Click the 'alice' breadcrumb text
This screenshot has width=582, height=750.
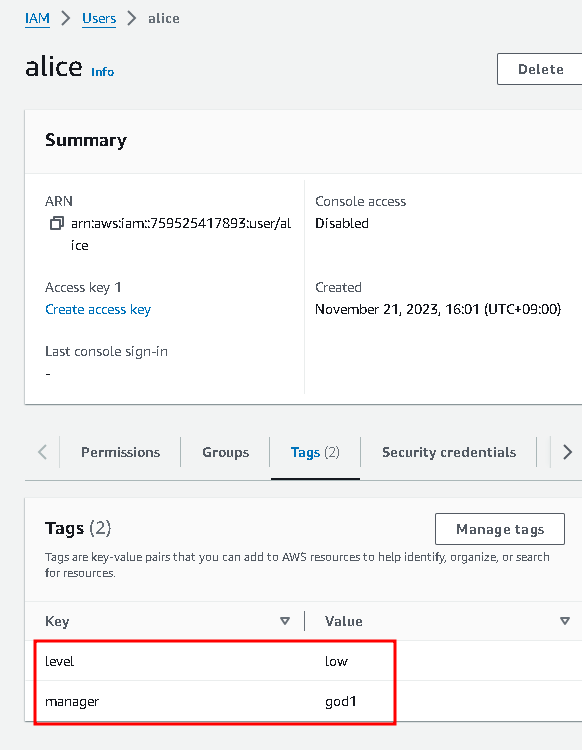pyautogui.click(x=164, y=18)
